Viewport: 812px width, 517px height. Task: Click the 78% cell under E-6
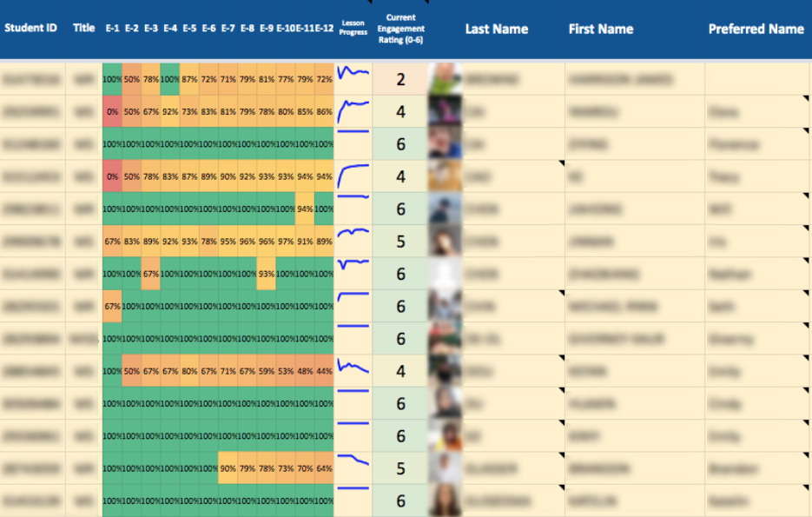pos(208,242)
